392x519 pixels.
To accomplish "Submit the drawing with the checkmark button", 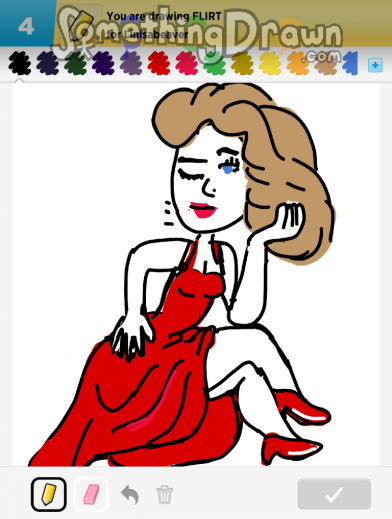I will pyautogui.click(x=334, y=494).
